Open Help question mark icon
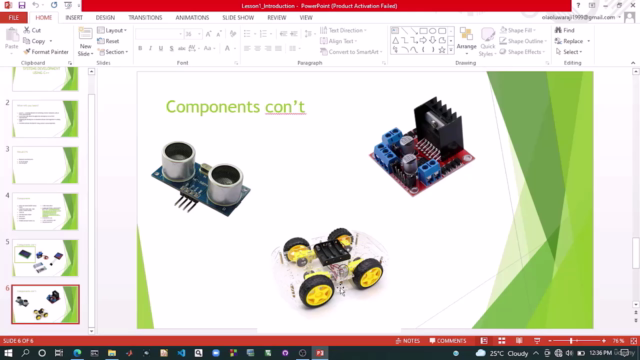The height and width of the screenshot is (360, 640). (578, 5)
